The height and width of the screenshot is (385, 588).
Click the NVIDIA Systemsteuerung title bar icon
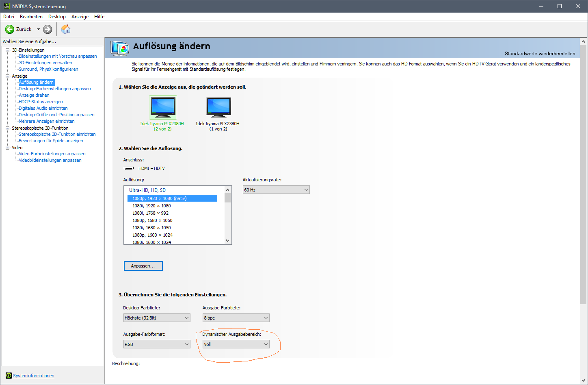pyautogui.click(x=6, y=6)
